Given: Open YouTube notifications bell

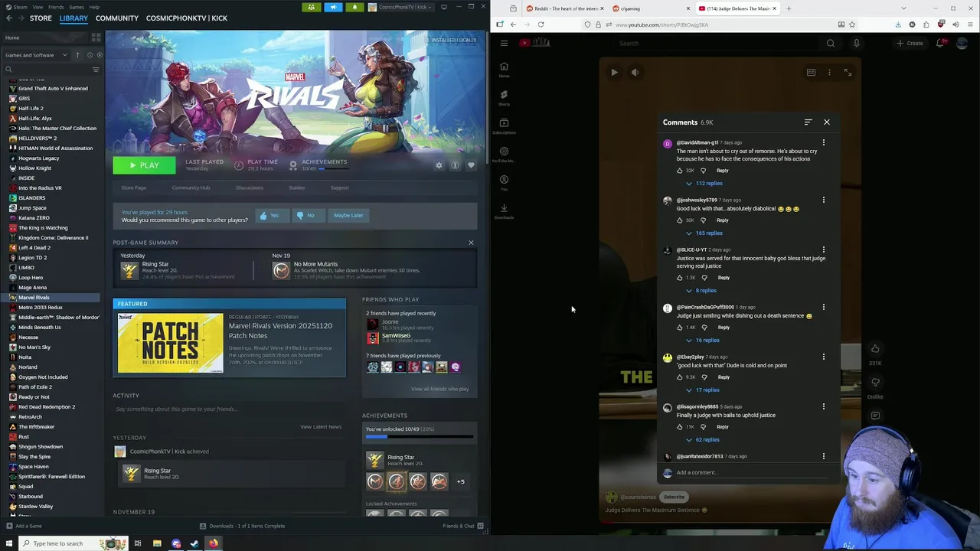Looking at the screenshot, I should click(x=940, y=43).
